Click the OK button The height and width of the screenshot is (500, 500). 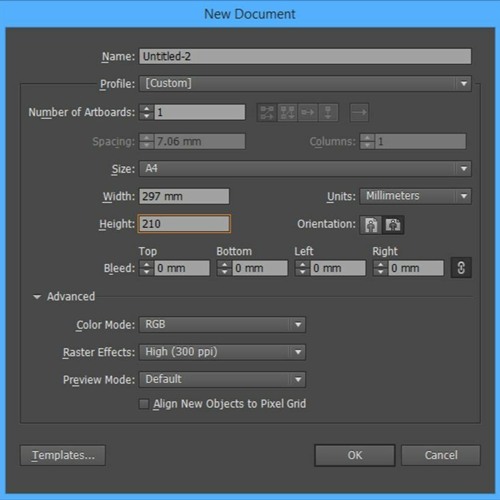[x=355, y=455]
